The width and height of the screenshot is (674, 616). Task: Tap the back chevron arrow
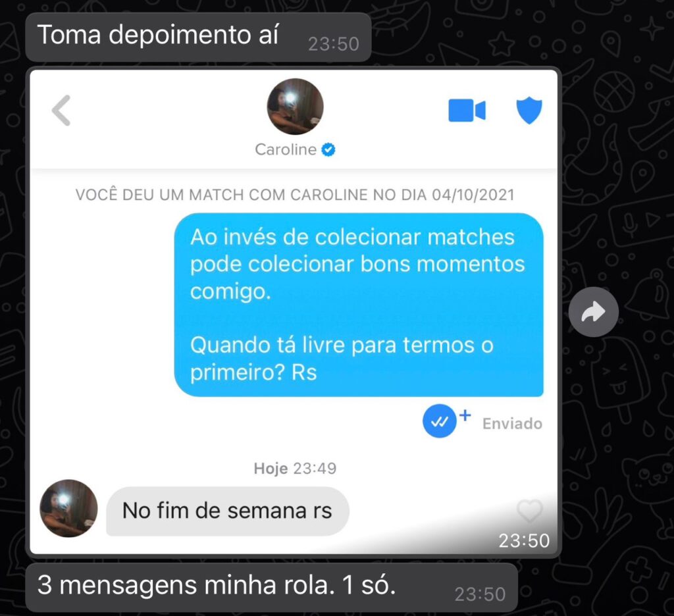click(61, 111)
